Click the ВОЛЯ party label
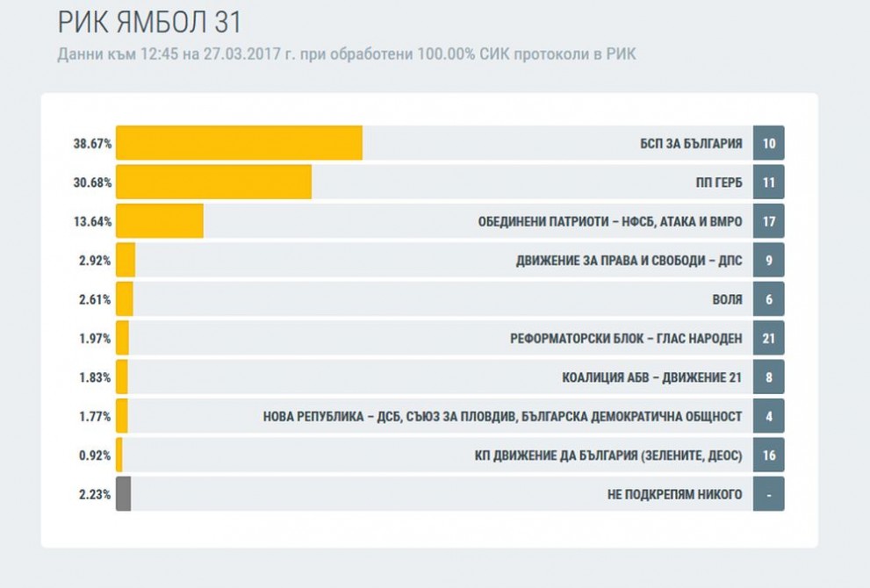This screenshot has width=870, height=588. click(x=727, y=299)
